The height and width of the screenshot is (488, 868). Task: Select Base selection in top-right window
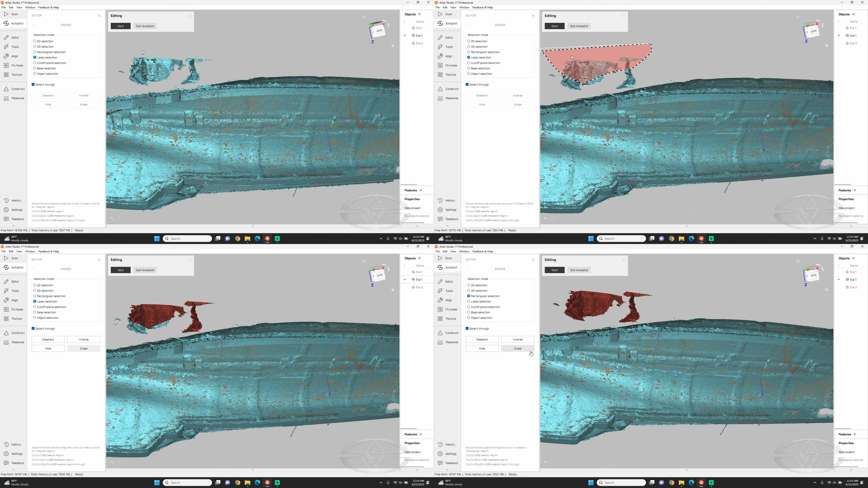(479, 68)
